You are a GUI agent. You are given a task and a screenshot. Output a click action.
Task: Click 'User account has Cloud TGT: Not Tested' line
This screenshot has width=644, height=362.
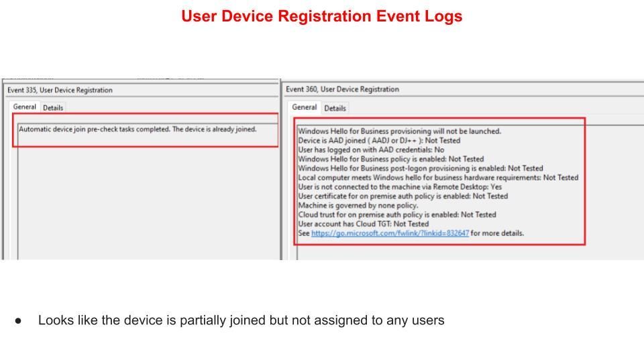click(364, 224)
